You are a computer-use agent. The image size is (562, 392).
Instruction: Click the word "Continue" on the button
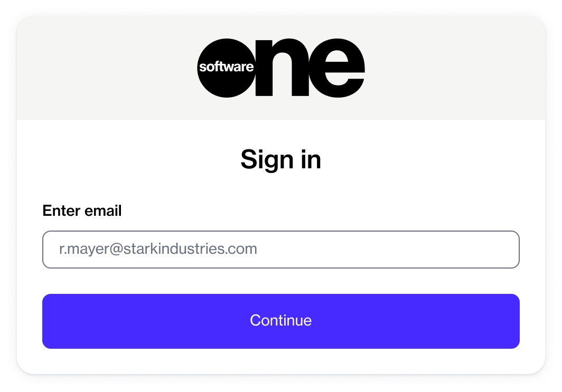click(x=281, y=320)
